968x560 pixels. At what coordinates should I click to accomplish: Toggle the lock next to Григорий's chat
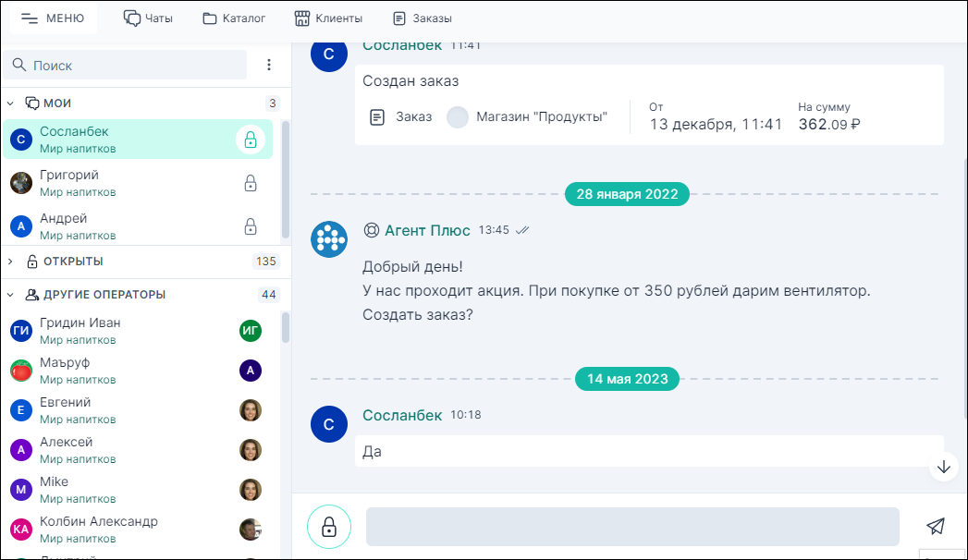coord(251,183)
